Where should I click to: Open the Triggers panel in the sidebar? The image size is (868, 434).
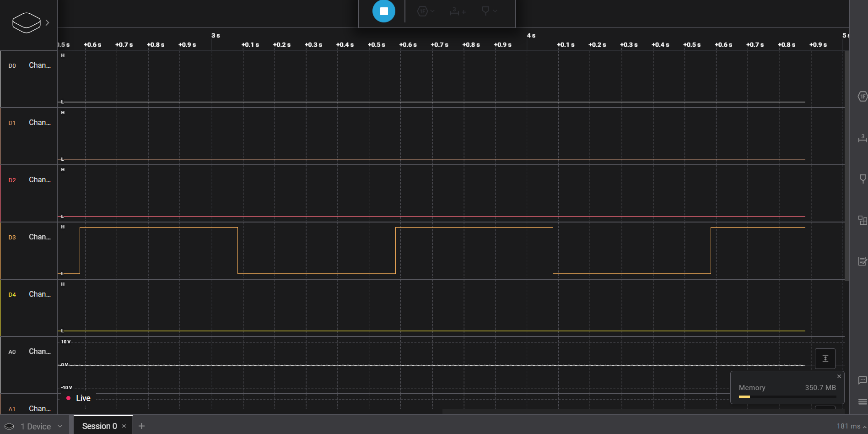863,179
